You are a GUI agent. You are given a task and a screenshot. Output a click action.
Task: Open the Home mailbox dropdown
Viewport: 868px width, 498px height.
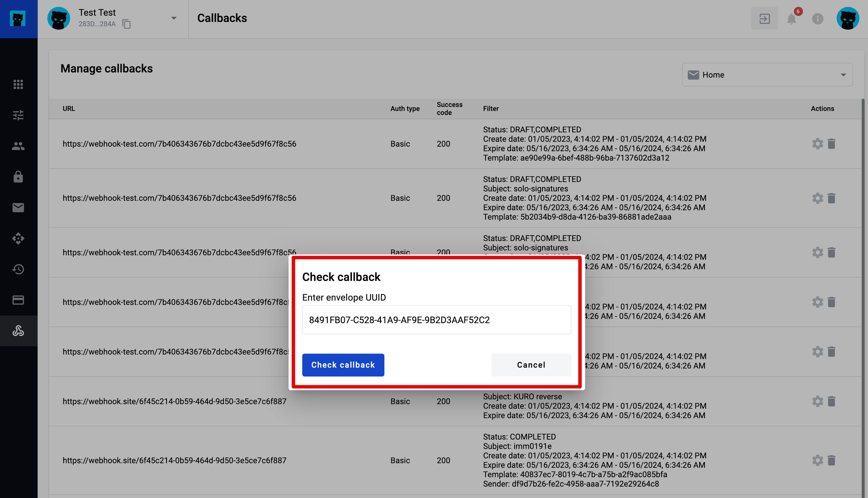pyautogui.click(x=767, y=75)
